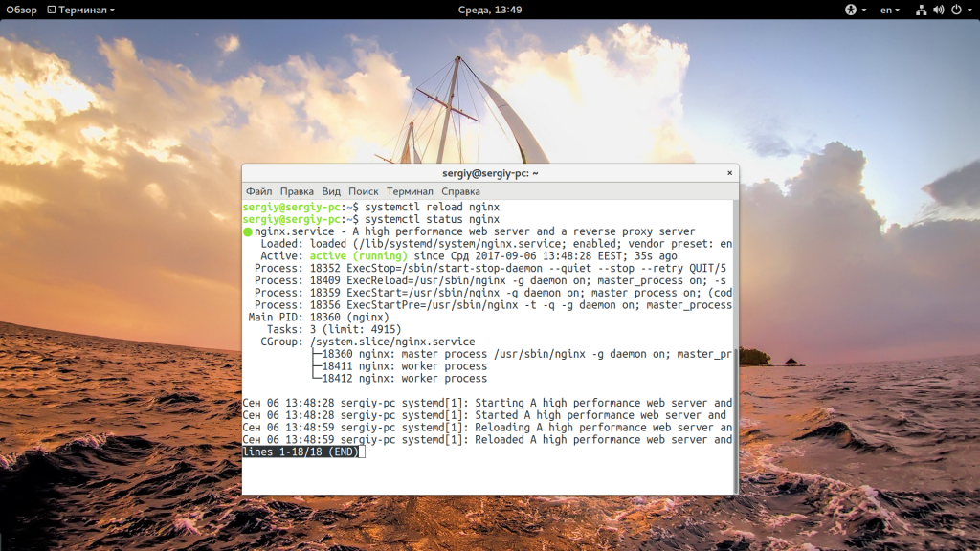Close the terminal window with X
Screen dimensions: 980x551
click(729, 173)
